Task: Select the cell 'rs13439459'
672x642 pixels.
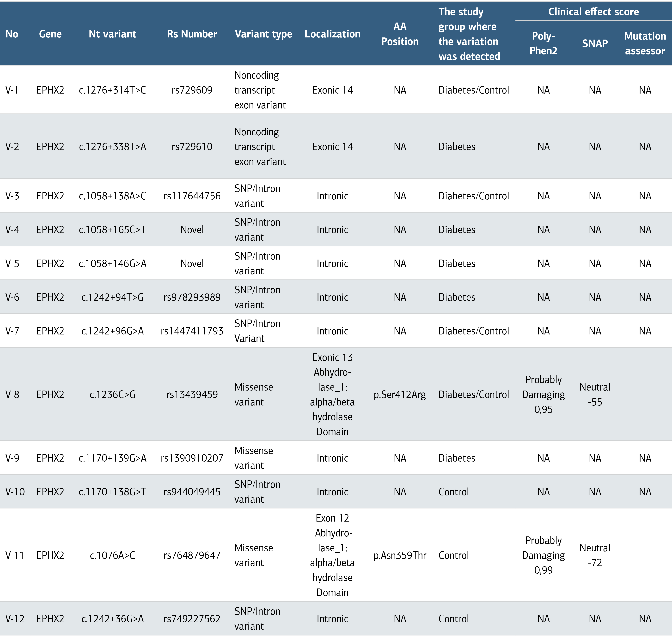Action: click(x=192, y=394)
